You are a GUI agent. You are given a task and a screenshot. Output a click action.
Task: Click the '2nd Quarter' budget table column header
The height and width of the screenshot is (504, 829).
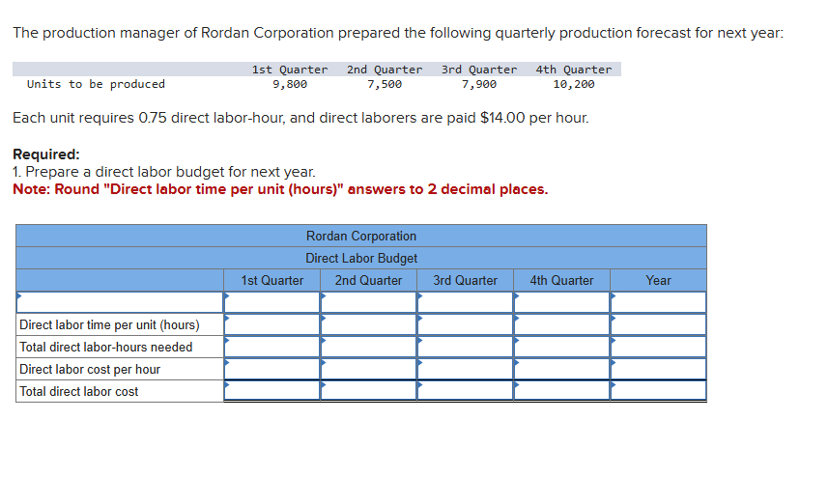368,281
